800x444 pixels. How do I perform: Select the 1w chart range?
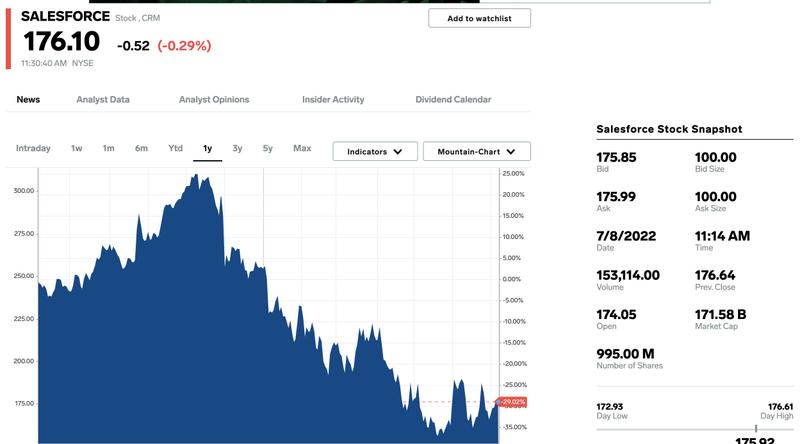click(77, 148)
